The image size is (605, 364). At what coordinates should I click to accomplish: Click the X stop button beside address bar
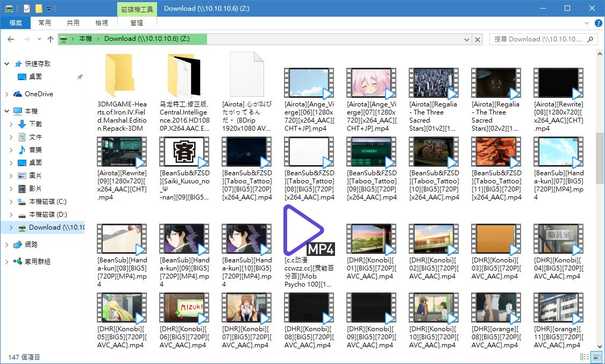478,39
